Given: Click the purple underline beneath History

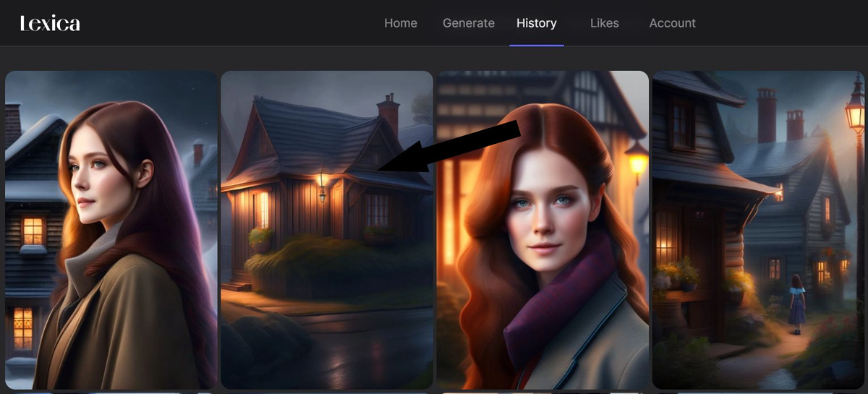Looking at the screenshot, I should click(x=537, y=45).
